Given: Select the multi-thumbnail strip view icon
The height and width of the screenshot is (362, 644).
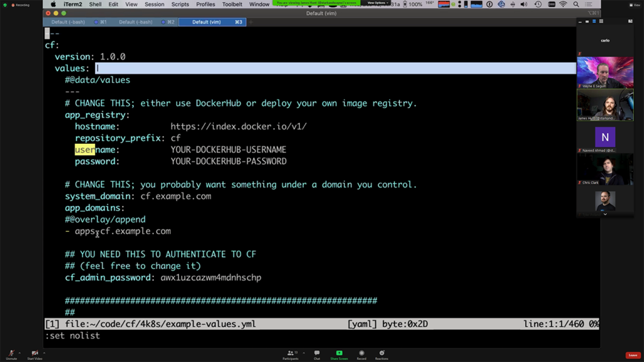Looking at the screenshot, I should point(594,21).
